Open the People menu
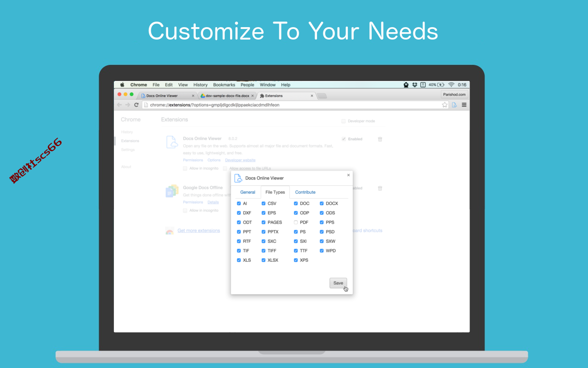This screenshot has width=588, height=368. coord(247,85)
